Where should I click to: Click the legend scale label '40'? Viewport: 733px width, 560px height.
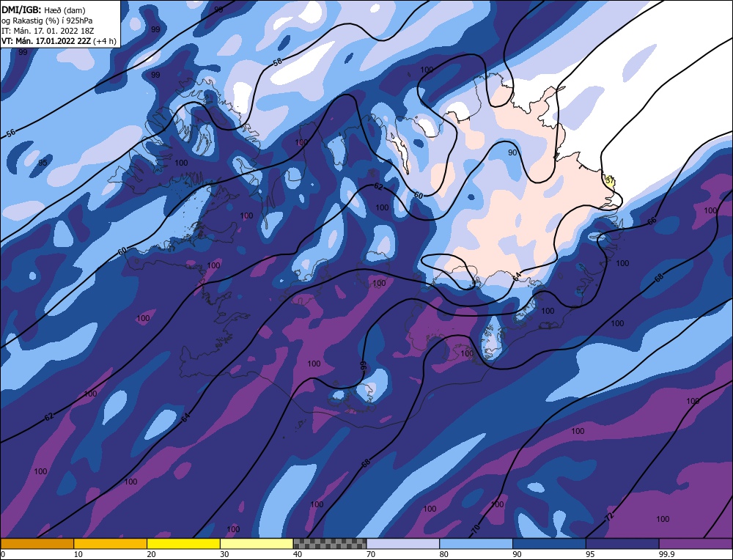298,554
